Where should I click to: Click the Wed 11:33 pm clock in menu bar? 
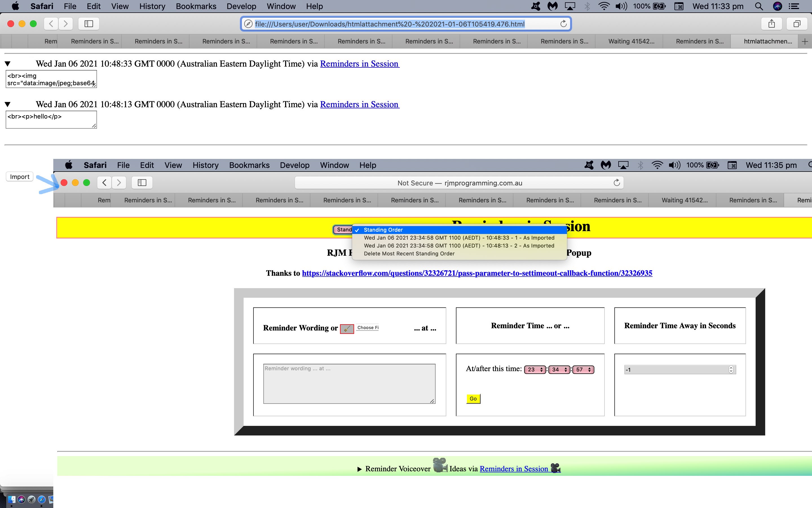tap(718, 6)
